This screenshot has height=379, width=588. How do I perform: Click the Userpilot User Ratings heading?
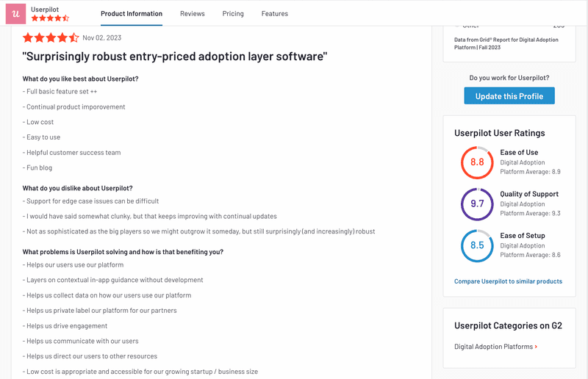500,134
